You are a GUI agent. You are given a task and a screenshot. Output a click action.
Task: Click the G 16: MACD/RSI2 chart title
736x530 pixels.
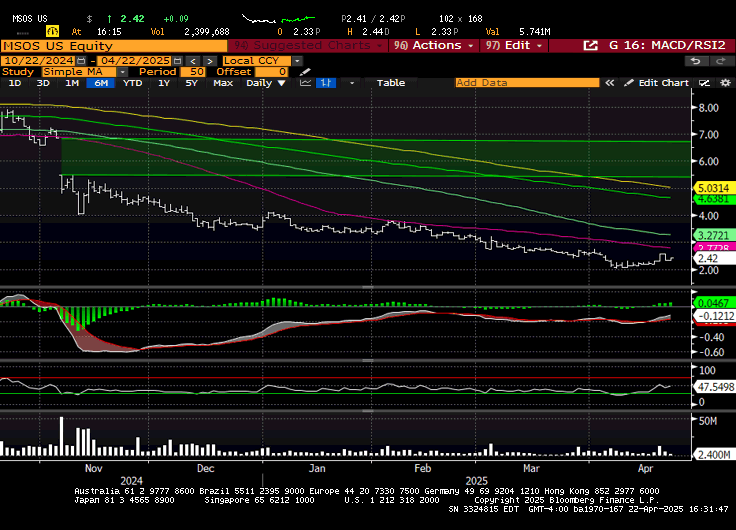[667, 46]
